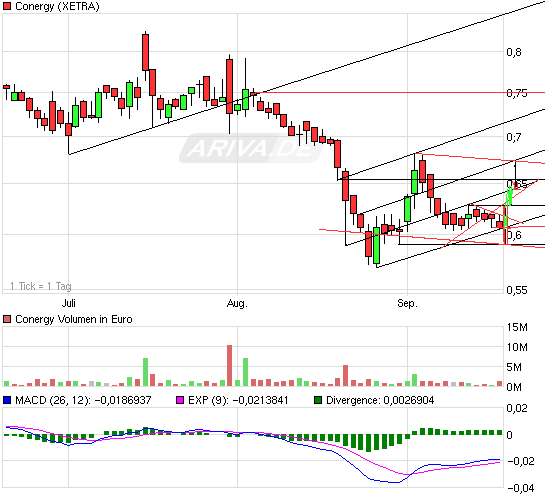The width and height of the screenshot is (545, 496).
Task: Click the 0,02 MACD axis label
Action: coord(516,408)
